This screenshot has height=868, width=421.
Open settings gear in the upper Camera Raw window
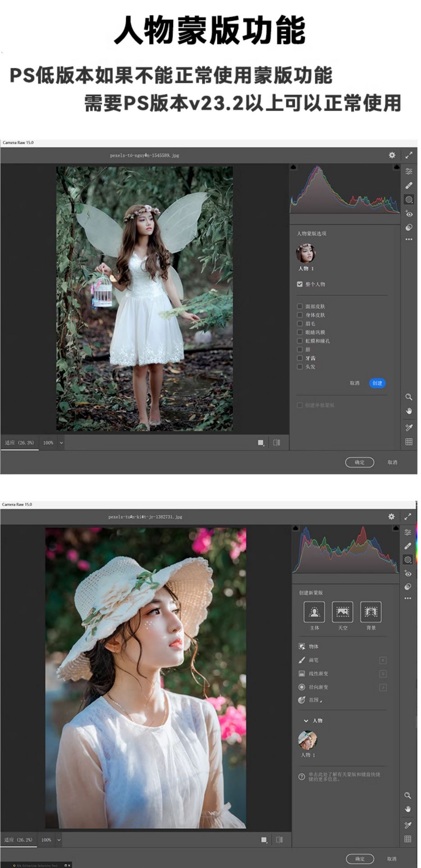[x=392, y=155]
